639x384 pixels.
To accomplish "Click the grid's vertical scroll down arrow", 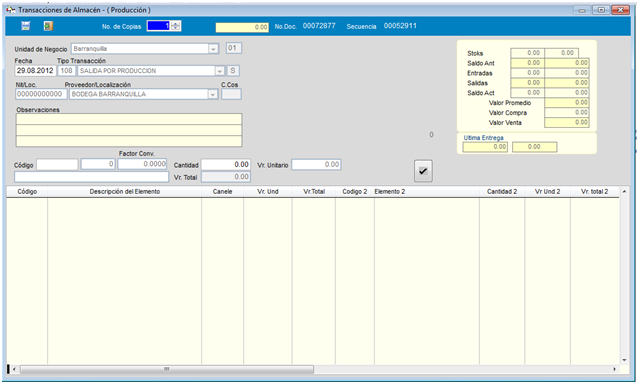I will tap(624, 360).
